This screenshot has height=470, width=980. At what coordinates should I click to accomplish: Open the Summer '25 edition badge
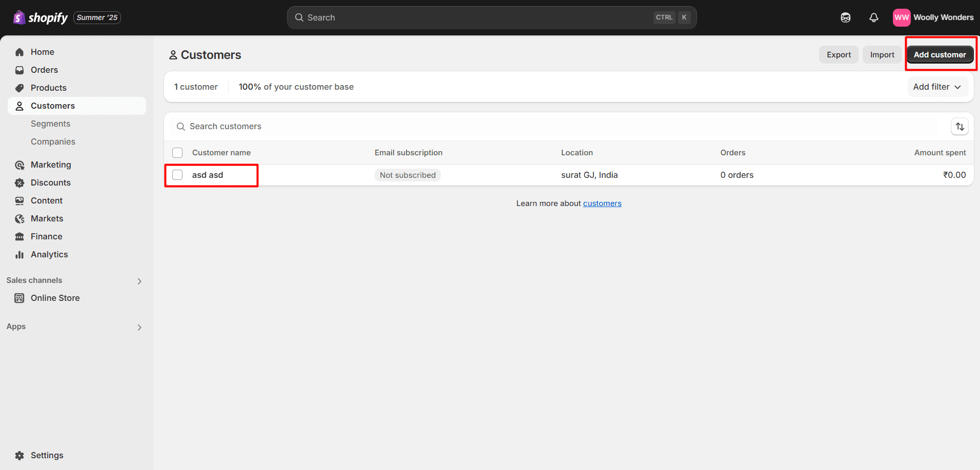pos(97,17)
